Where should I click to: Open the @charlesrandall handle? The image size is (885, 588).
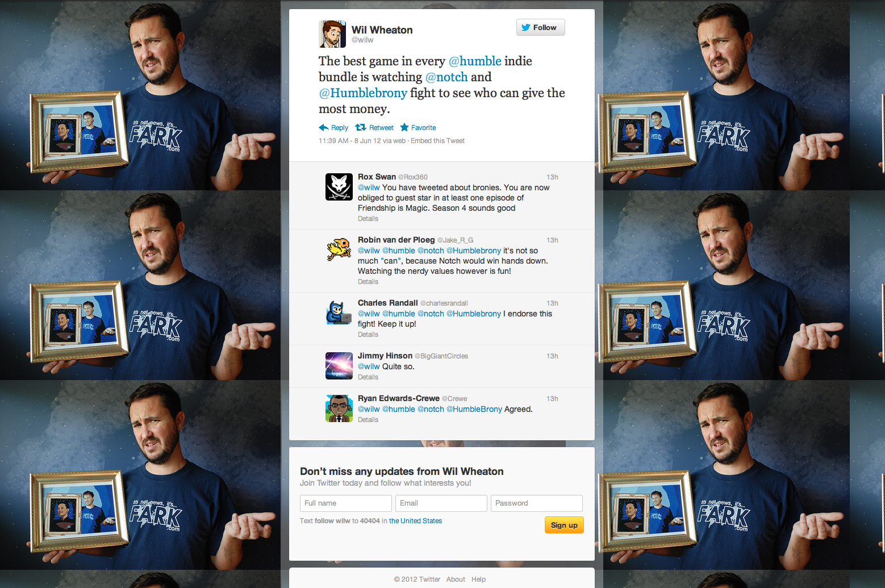(x=444, y=303)
